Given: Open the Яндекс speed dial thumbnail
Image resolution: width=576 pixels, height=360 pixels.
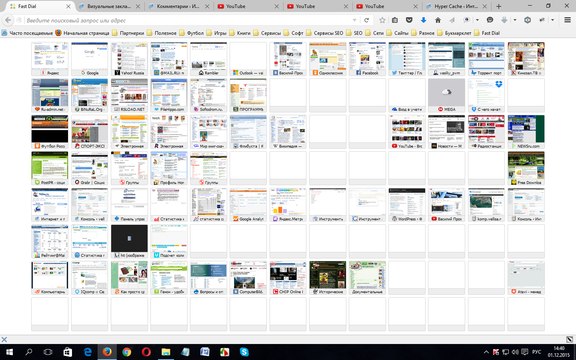Looking at the screenshot, I should click(50, 59).
